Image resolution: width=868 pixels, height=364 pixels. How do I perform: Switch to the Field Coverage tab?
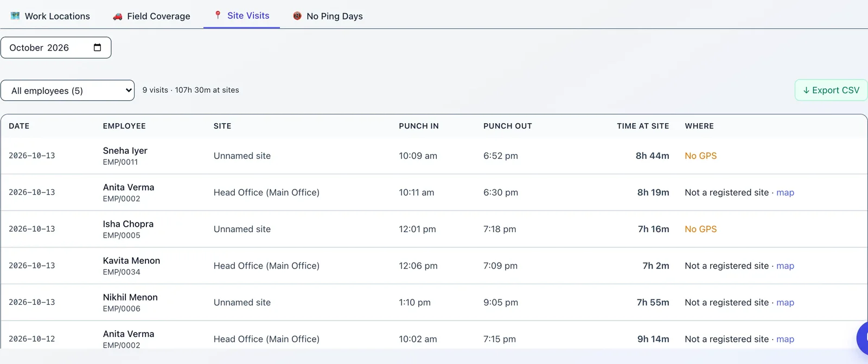click(151, 16)
